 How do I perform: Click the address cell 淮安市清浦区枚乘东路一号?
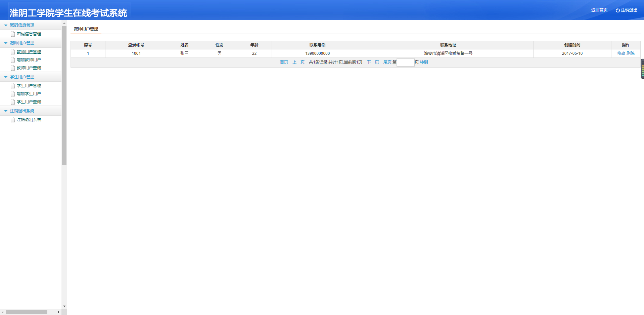(x=448, y=53)
